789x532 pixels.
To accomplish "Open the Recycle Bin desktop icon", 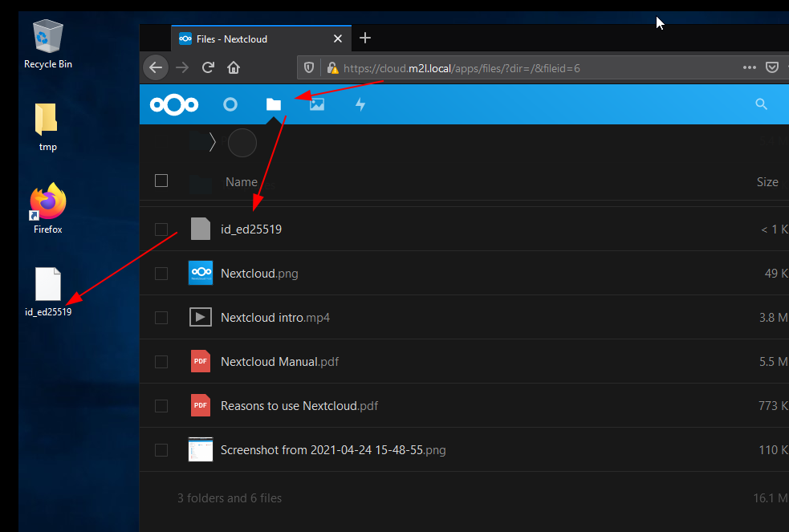I will (48, 44).
